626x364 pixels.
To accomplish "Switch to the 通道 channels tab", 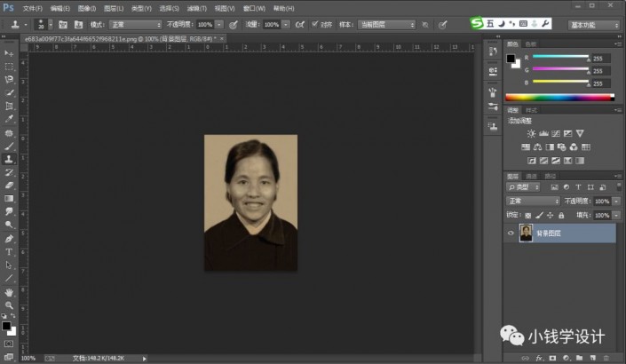I will tap(531, 177).
